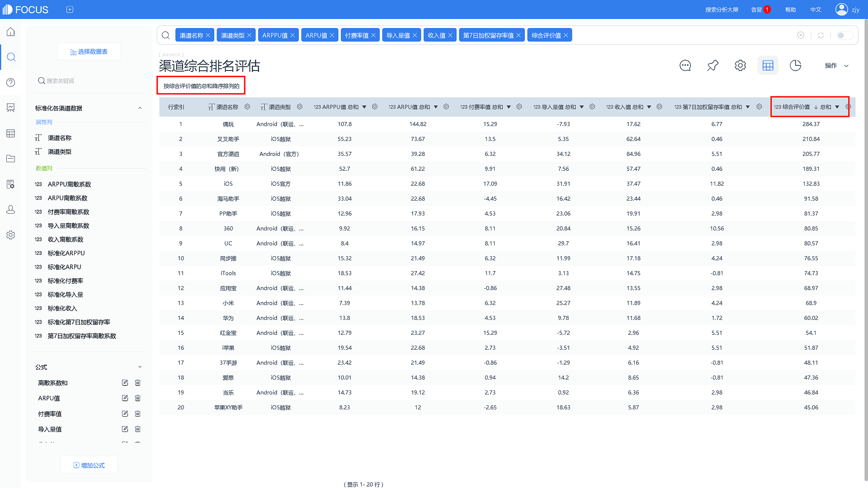Delete the 离散系数和 formula
This screenshot has width=868, height=488.
(138, 383)
